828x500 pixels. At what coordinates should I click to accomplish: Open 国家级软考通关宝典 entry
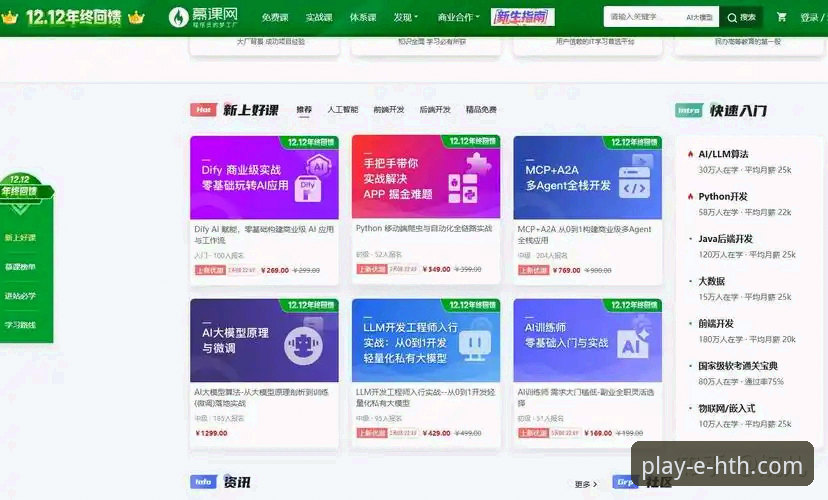click(738, 365)
